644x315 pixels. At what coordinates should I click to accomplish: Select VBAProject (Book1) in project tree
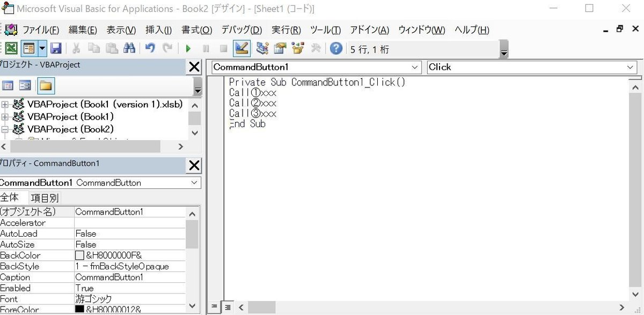70,116
